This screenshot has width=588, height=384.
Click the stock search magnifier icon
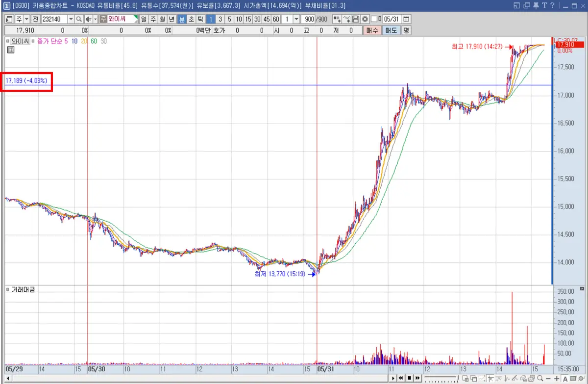[x=78, y=19]
